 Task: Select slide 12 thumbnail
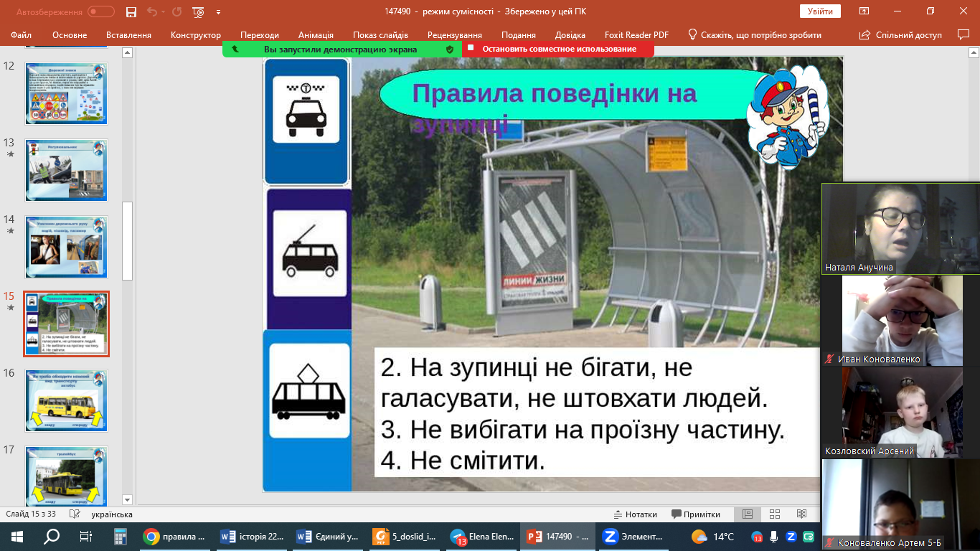[x=66, y=93]
